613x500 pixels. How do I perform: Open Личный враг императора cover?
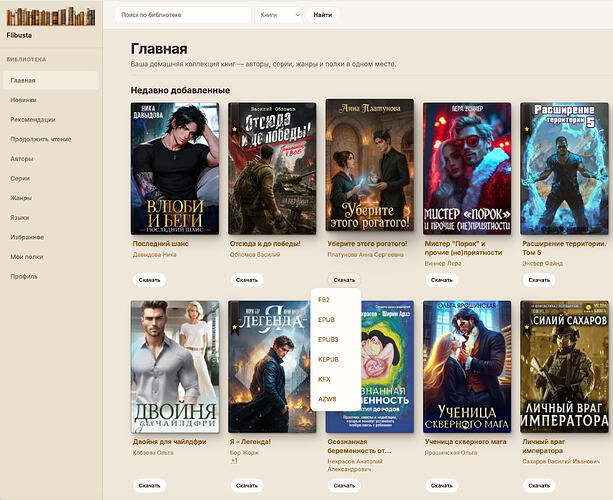(565, 367)
